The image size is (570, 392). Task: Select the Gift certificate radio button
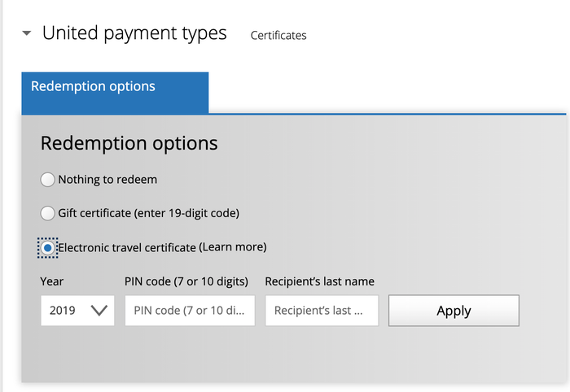47,213
